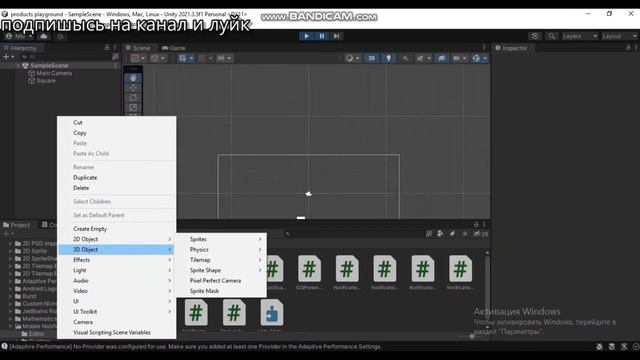Click the Pause button in the toolbar
The image size is (640, 360).
pos(322,36)
